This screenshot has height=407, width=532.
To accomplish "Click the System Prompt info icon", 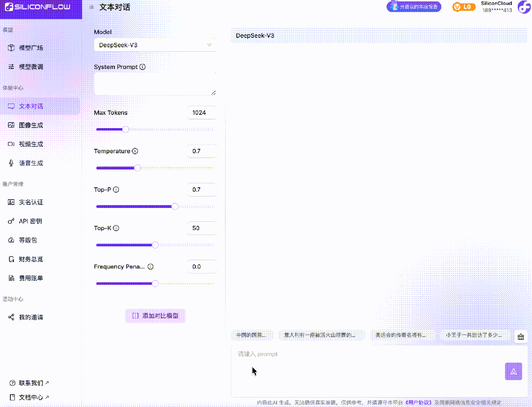I will 142,67.
